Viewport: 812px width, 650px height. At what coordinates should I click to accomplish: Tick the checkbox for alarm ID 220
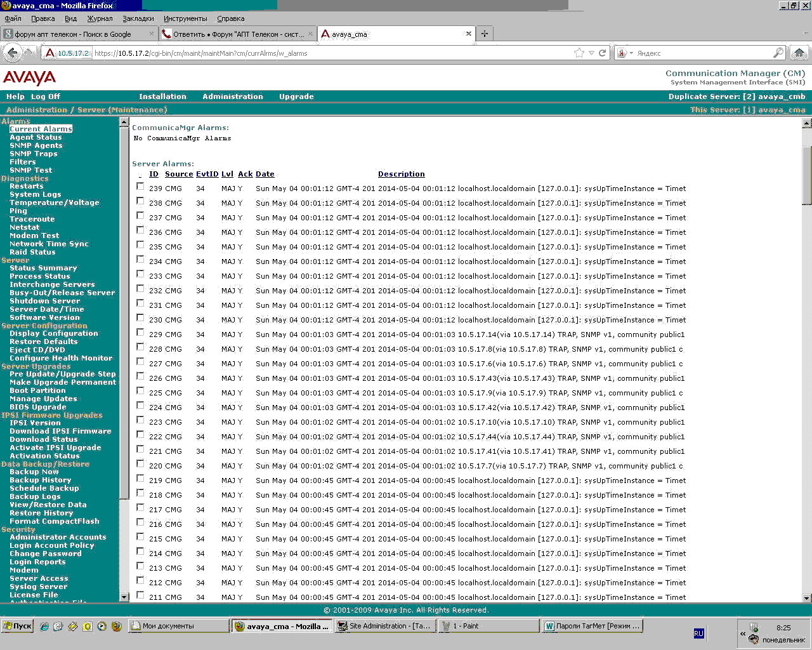click(x=140, y=464)
